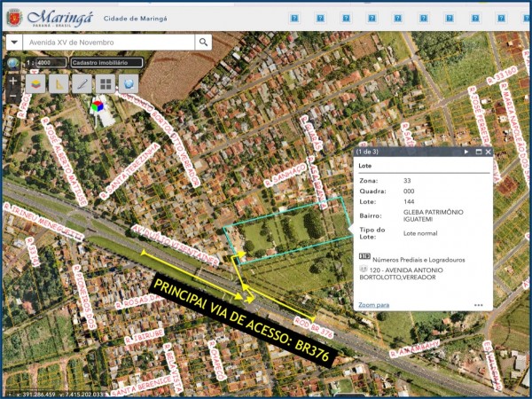The height and width of the screenshot is (399, 532).
Task: Click the Zoom para link
Action: coord(373,304)
